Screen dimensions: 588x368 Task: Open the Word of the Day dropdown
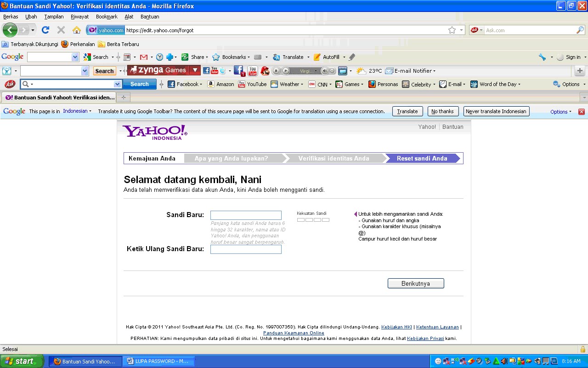(x=519, y=84)
